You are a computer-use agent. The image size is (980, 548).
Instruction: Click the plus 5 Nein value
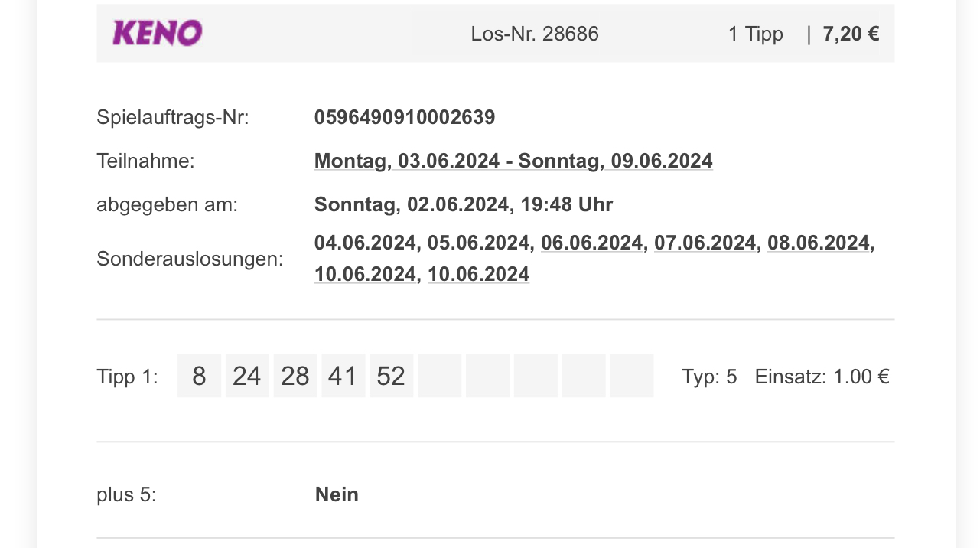tap(337, 494)
